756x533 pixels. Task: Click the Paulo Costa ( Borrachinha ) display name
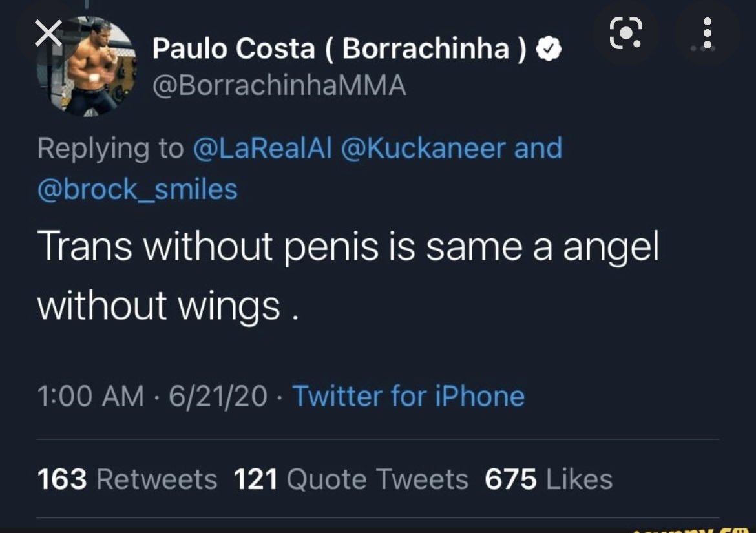click(x=340, y=50)
